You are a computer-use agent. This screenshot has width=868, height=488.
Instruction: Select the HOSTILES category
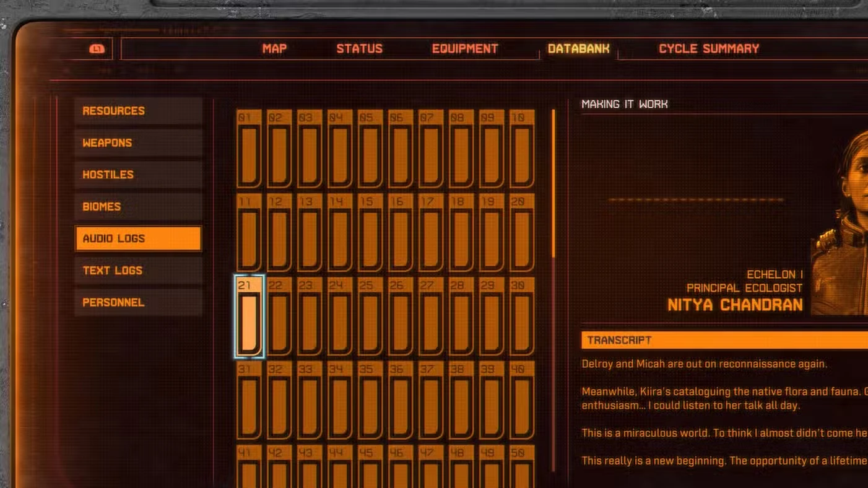point(139,175)
